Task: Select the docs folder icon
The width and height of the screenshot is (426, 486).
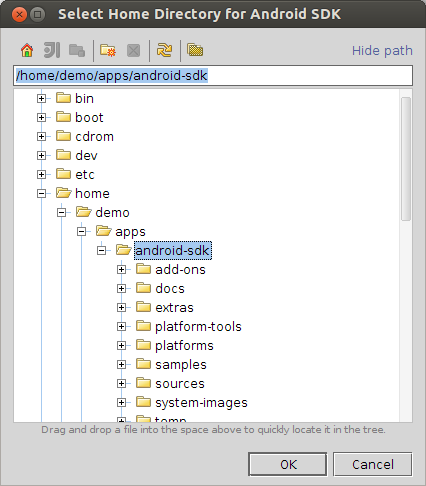Action: (143, 288)
